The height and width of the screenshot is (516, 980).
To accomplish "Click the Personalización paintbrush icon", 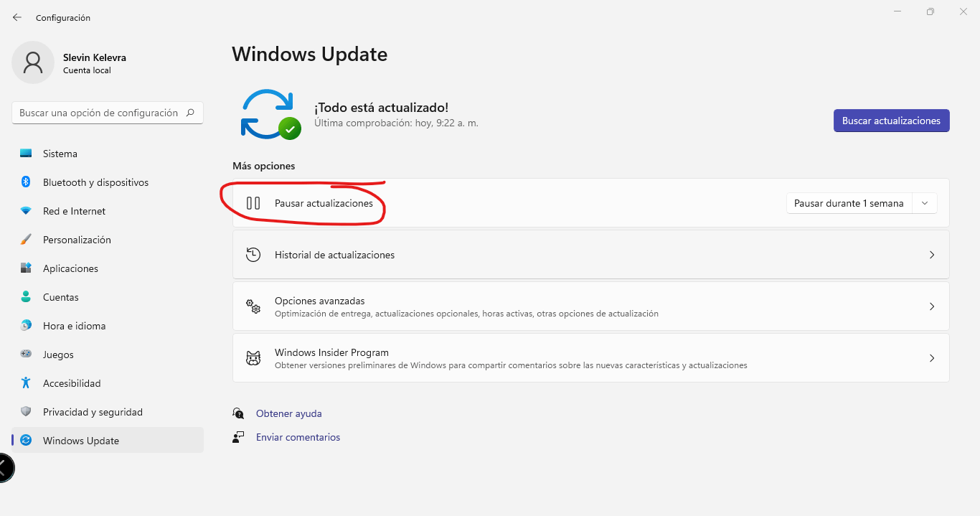I will tap(26, 240).
